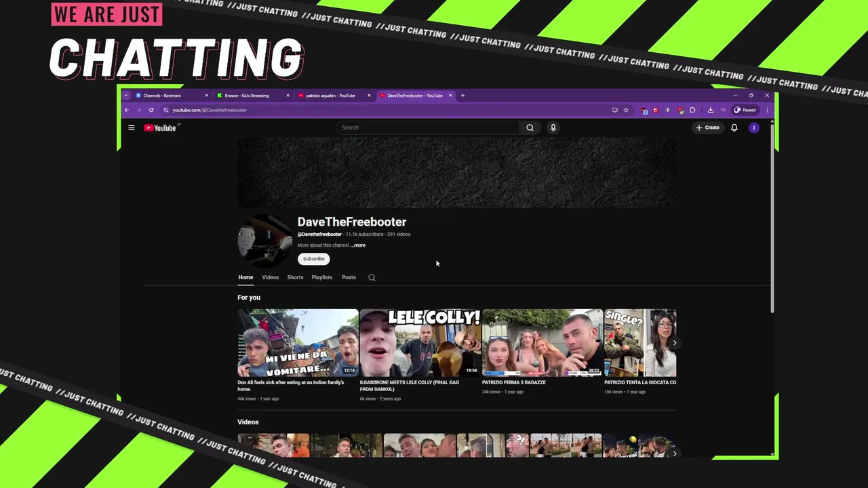Open a new browser tab
The height and width of the screenshot is (488, 868).
(462, 96)
